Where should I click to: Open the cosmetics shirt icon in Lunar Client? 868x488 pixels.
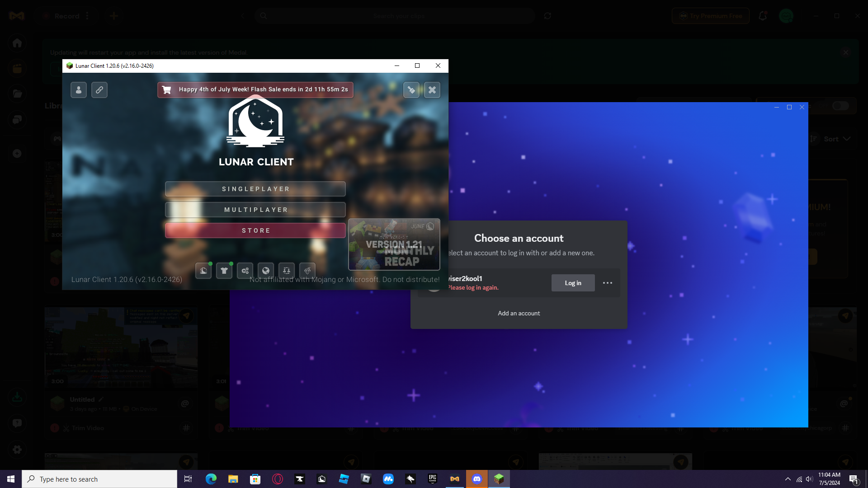[x=224, y=271]
